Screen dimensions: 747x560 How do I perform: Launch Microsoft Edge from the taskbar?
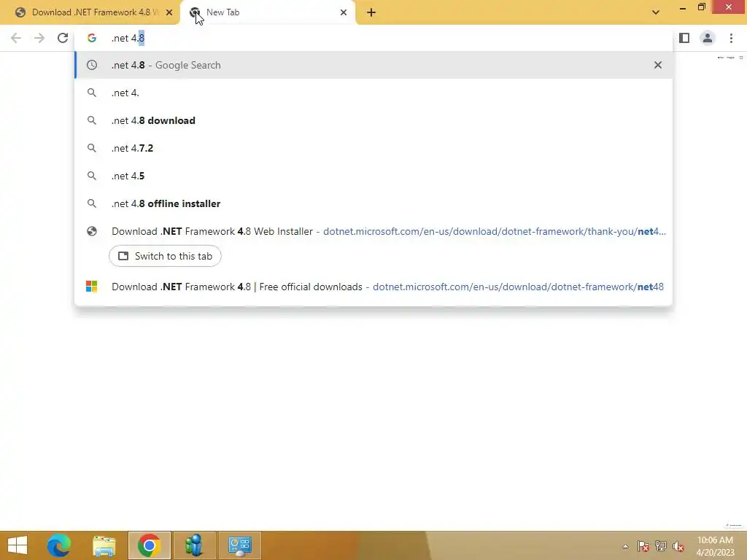pos(59,545)
